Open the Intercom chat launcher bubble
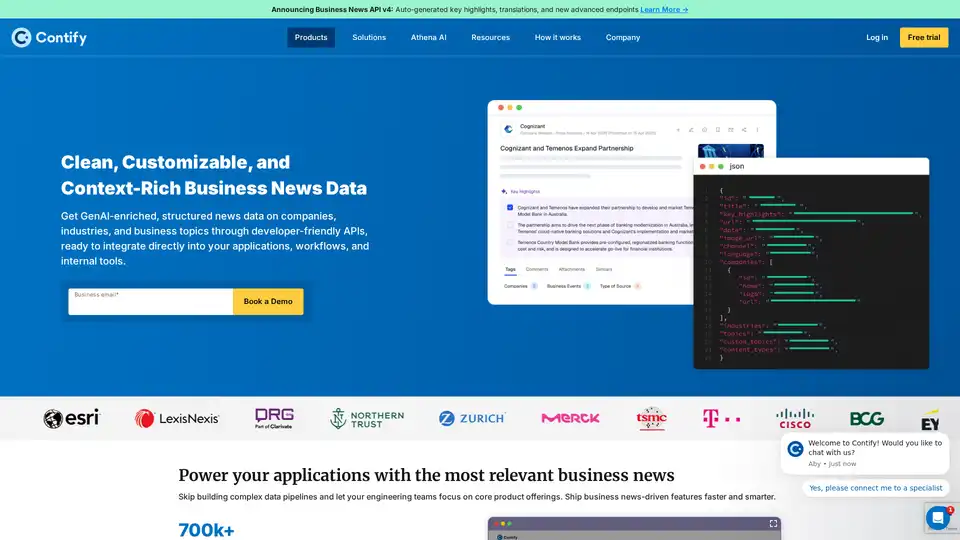This screenshot has height=540, width=960. [937, 517]
